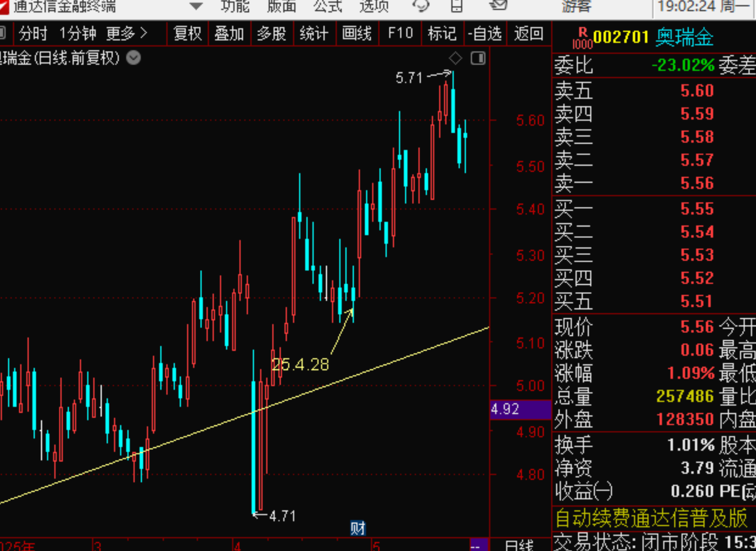Select the 买三 bid price 5.53
This screenshot has width=756, height=551.
[697, 255]
